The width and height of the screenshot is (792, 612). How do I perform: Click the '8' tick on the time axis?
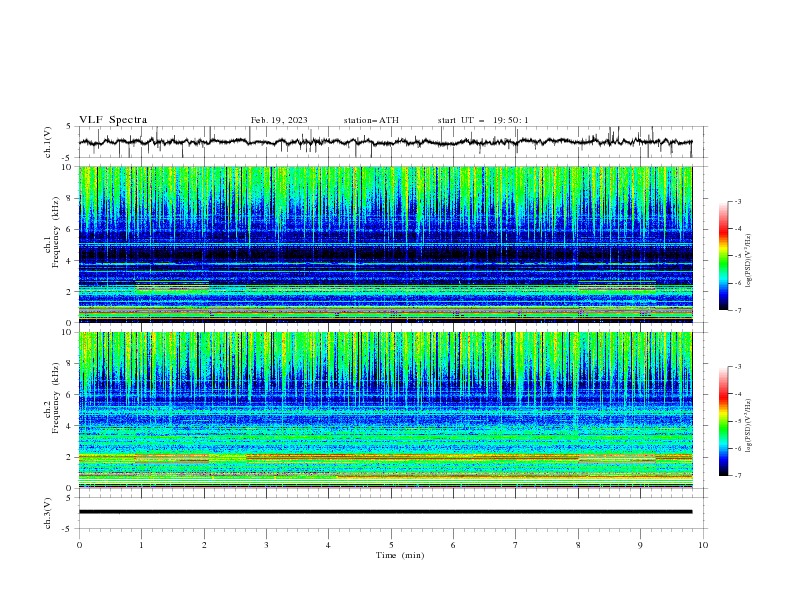pos(578,545)
